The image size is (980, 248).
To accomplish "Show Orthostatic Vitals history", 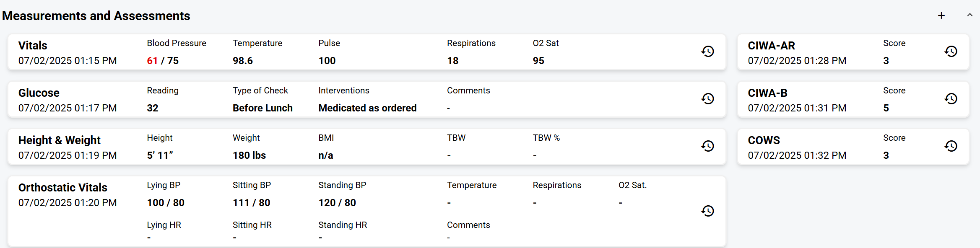I will [707, 211].
